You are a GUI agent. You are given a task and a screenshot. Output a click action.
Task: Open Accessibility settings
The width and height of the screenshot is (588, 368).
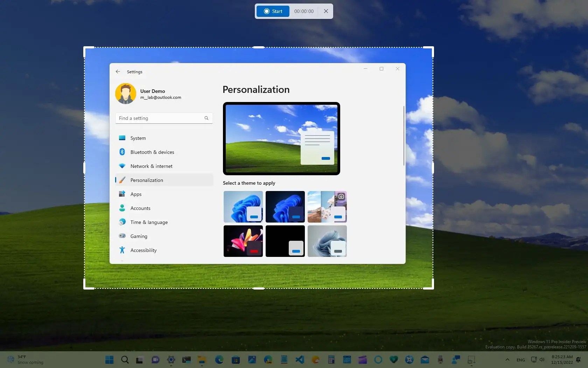point(143,250)
